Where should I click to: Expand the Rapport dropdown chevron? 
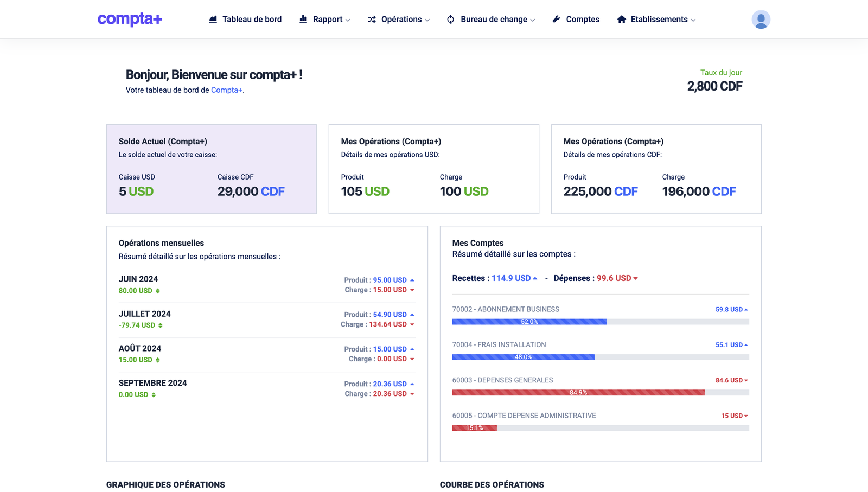tap(348, 20)
